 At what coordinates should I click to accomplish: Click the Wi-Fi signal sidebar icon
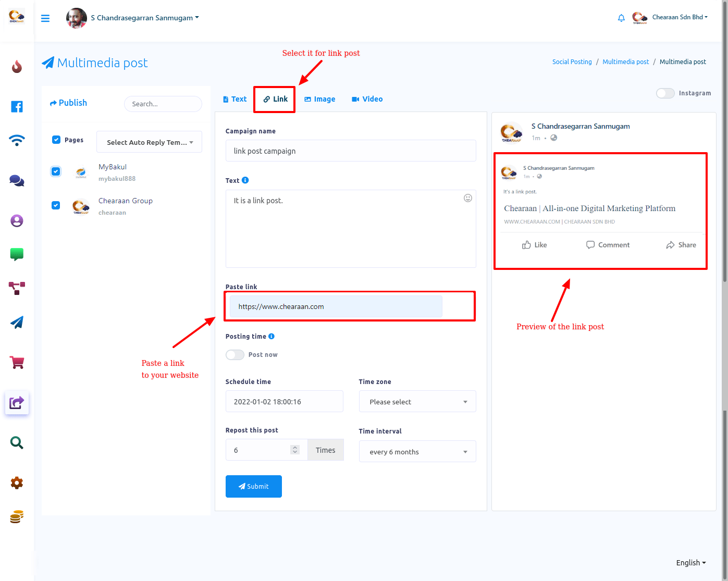17,140
